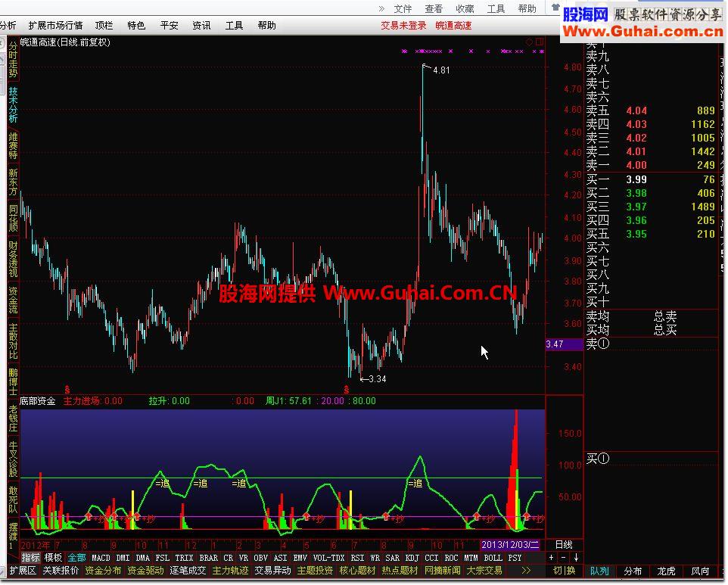Open the 新东方 sidebar tab
The image size is (728, 585).
tap(13, 182)
